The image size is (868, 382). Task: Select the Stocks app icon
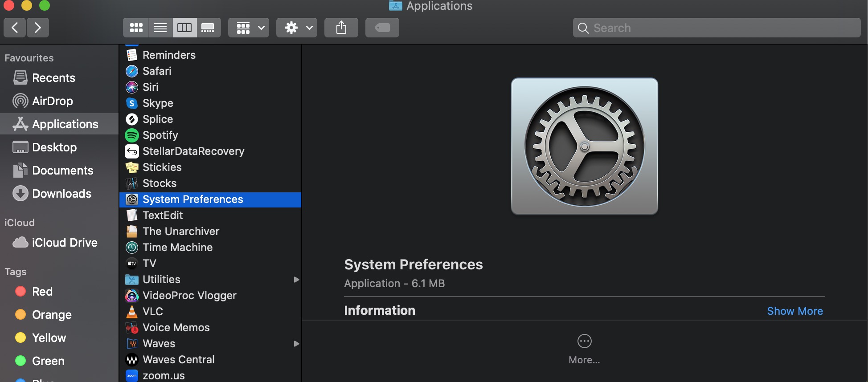tap(132, 183)
